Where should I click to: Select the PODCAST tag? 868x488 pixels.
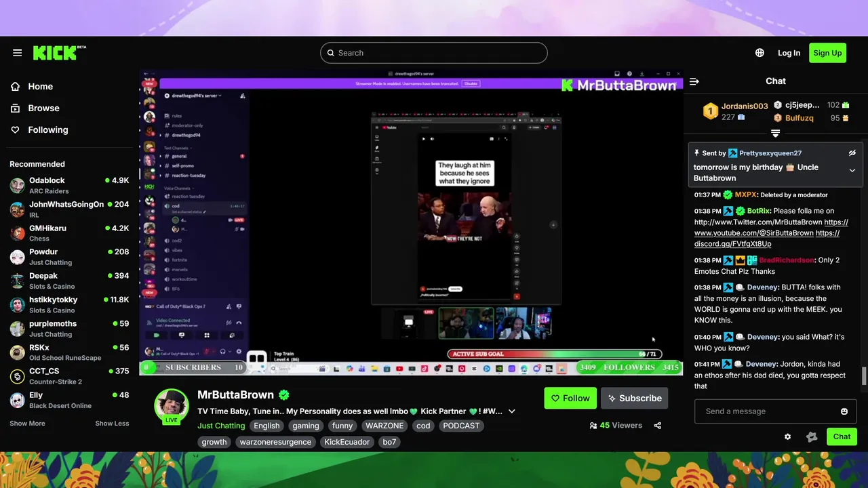pyautogui.click(x=461, y=426)
